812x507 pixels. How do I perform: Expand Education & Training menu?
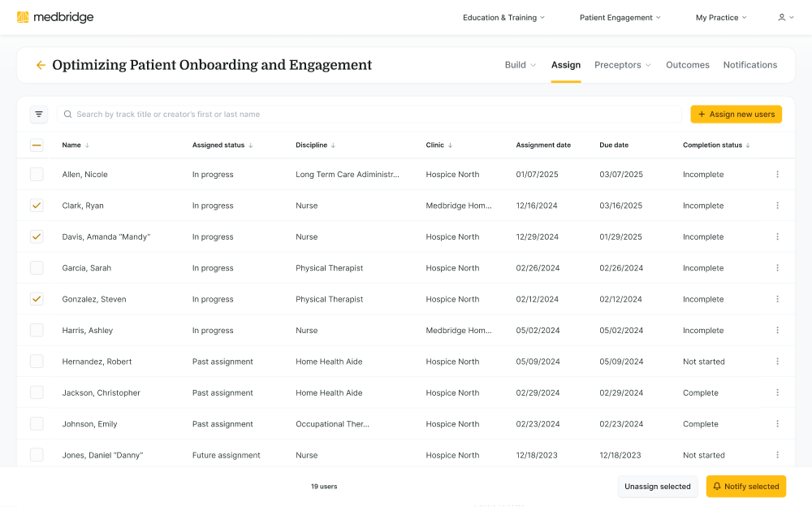(x=504, y=17)
